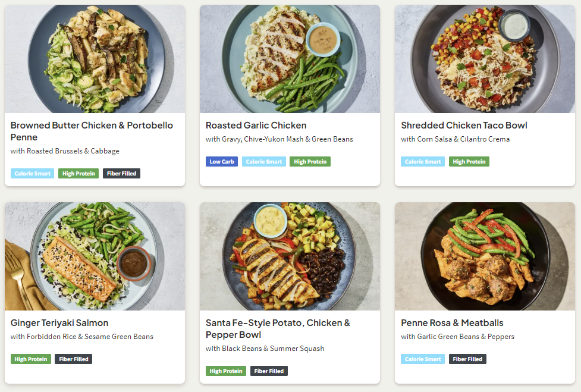Click High Protein tag on Shredded Chicken Taco Bowl
The width and height of the screenshot is (581, 392).
tap(469, 162)
